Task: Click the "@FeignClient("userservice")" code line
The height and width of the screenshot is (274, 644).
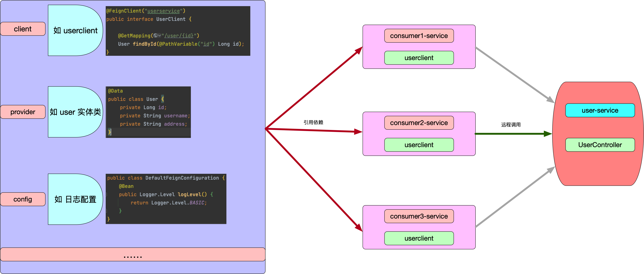Action: pyautogui.click(x=146, y=11)
